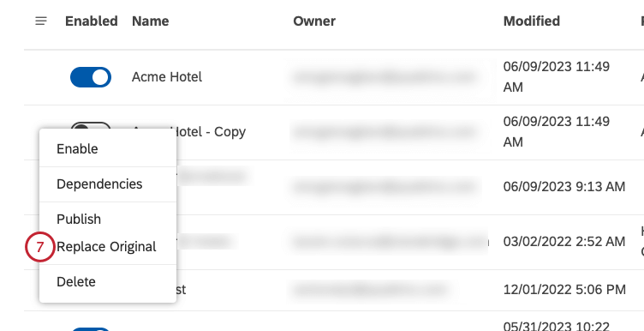
Task: Click the 03/02/2022 2:52 AM modified date
Action: 564,242
